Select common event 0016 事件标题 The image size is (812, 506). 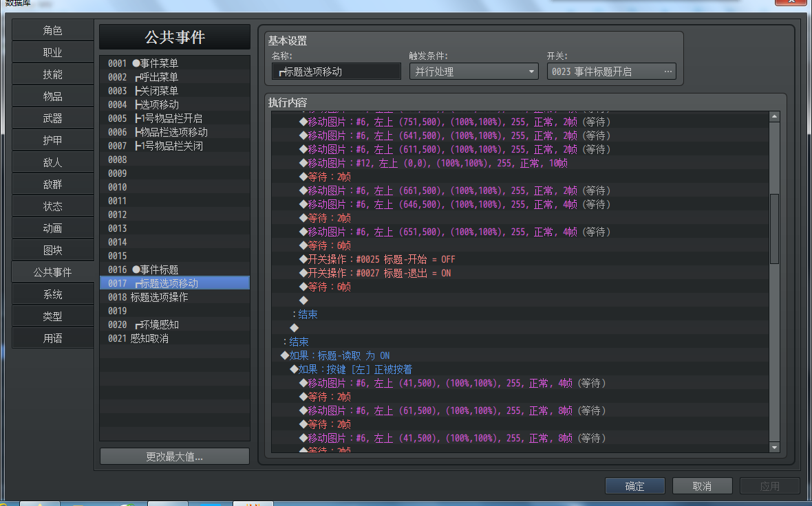[175, 269]
